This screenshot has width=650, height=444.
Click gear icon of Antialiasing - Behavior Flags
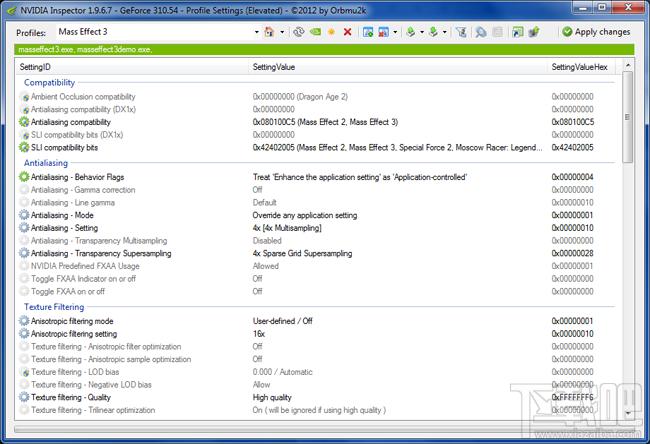(x=24, y=177)
